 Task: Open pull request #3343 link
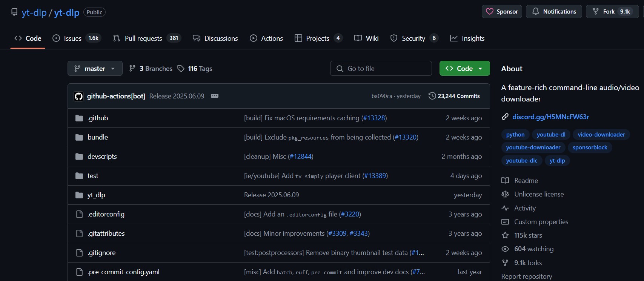pyautogui.click(x=358, y=233)
